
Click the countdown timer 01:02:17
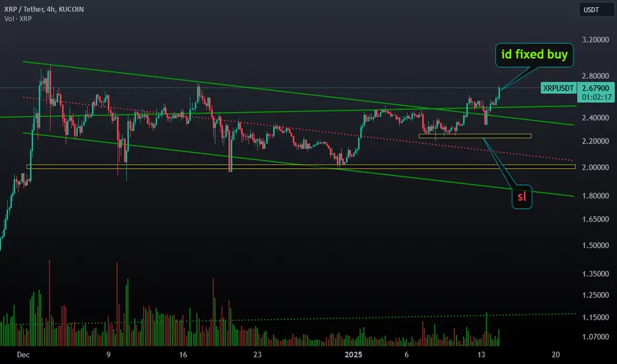(596, 97)
